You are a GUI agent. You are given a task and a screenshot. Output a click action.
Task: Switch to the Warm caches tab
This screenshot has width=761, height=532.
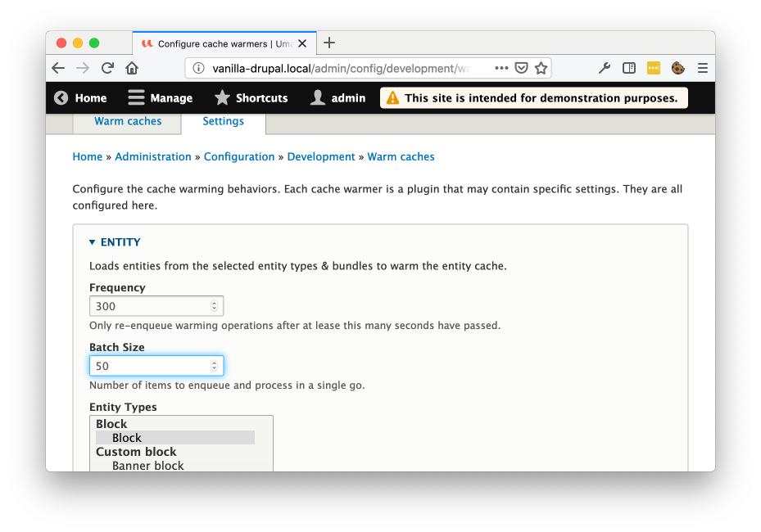click(x=128, y=121)
